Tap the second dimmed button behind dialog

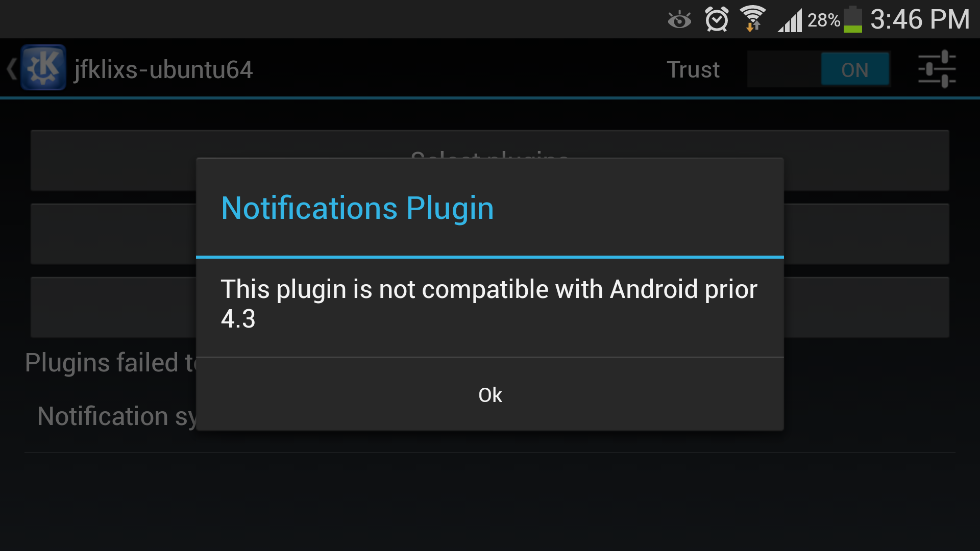pos(490,234)
